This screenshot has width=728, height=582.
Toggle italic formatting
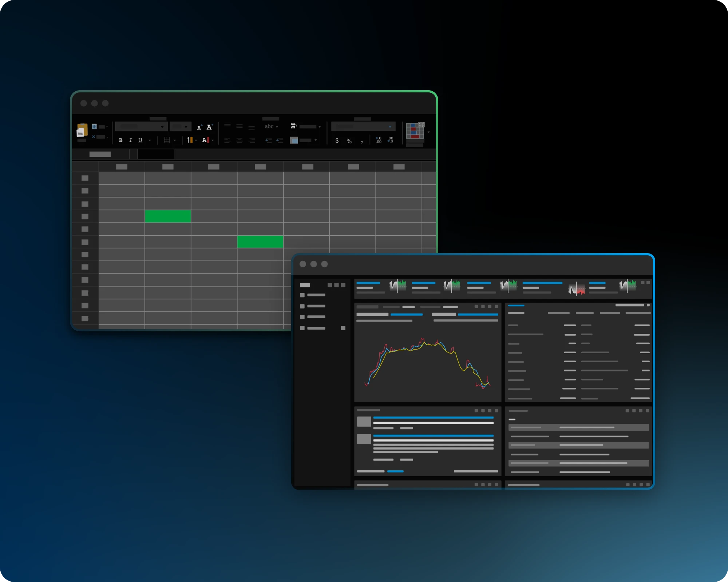[130, 140]
